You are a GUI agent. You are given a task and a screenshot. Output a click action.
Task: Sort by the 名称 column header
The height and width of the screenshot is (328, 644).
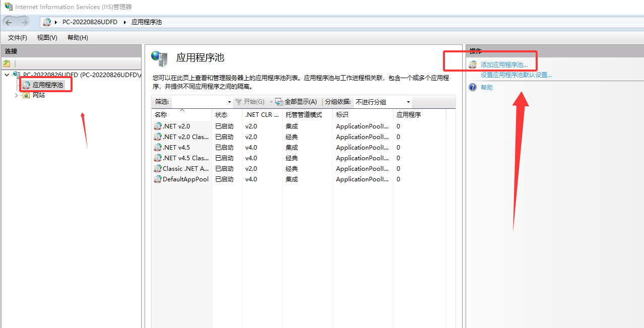pos(181,115)
